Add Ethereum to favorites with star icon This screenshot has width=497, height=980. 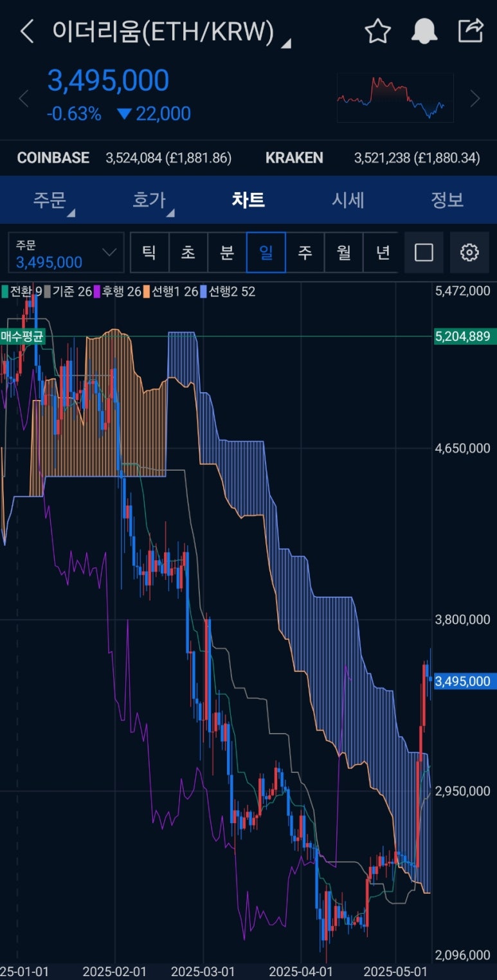(377, 31)
